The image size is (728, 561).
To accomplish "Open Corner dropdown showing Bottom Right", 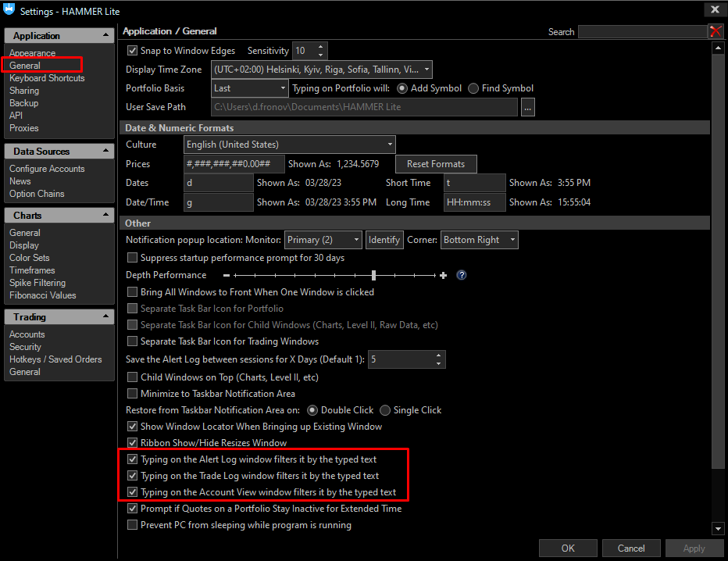I will coord(479,240).
